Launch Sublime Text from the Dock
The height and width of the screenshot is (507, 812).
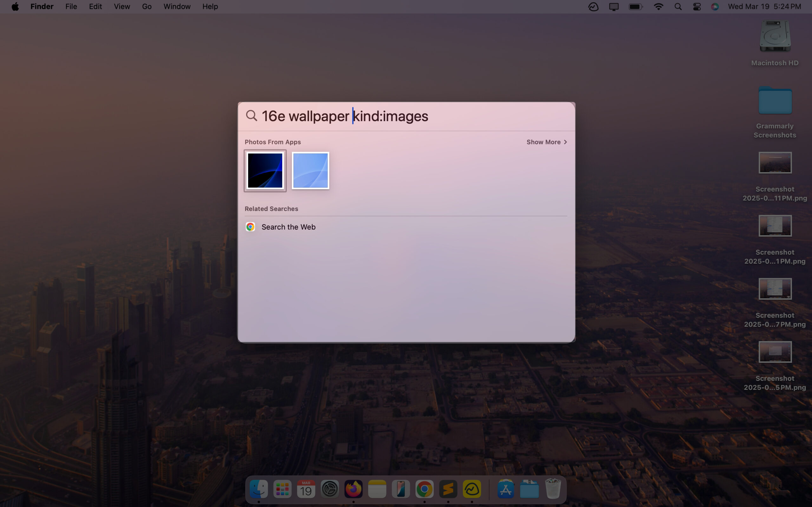tap(448, 489)
